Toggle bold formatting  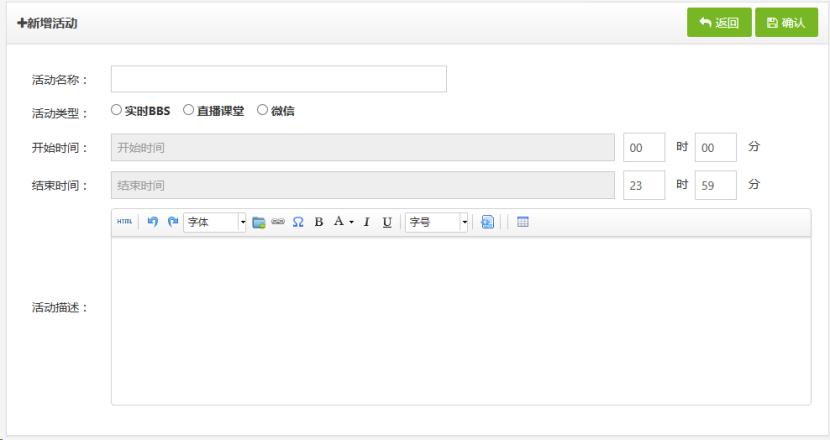point(319,222)
